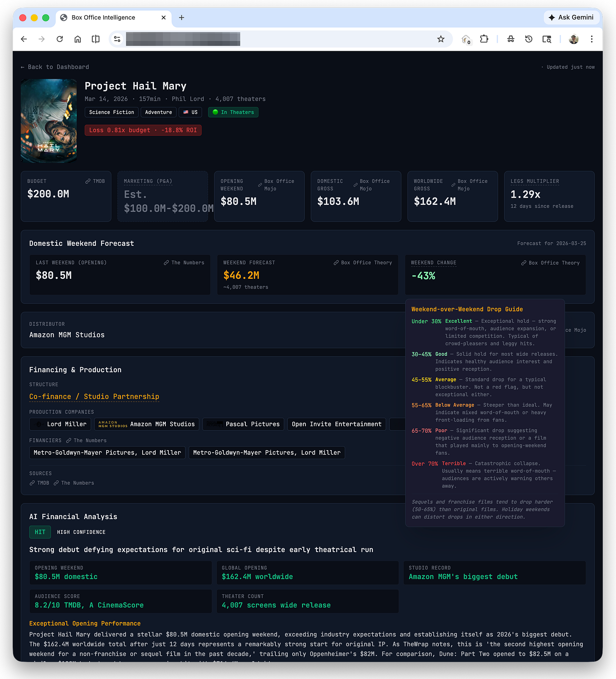This screenshot has height=679, width=616.
Task: Click the US country tag
Action: coord(190,112)
